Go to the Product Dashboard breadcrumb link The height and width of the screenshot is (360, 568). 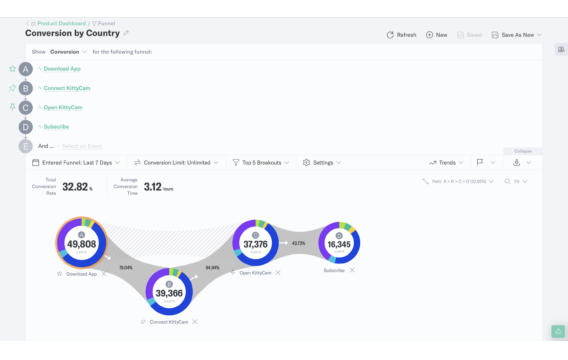click(62, 23)
